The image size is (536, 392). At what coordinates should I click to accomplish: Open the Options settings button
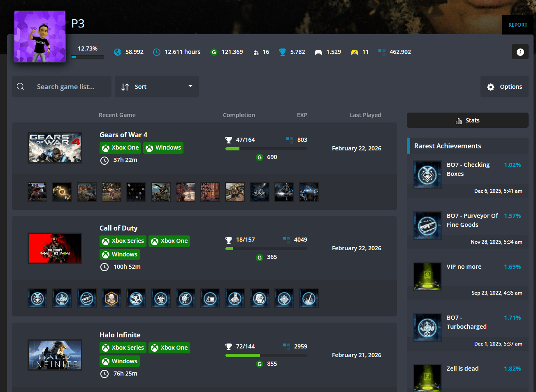click(x=504, y=87)
